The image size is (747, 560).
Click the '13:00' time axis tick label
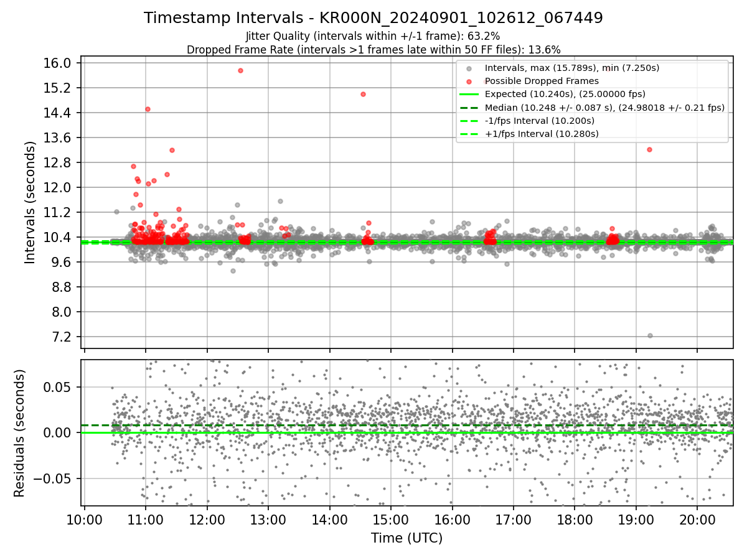coord(268,519)
